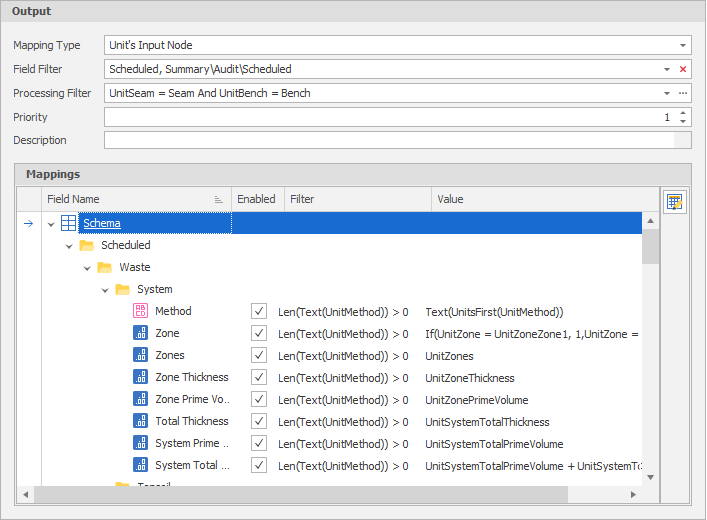Open the Mapping Type dropdown
Screen dimensions: 707x520
(x=683, y=45)
